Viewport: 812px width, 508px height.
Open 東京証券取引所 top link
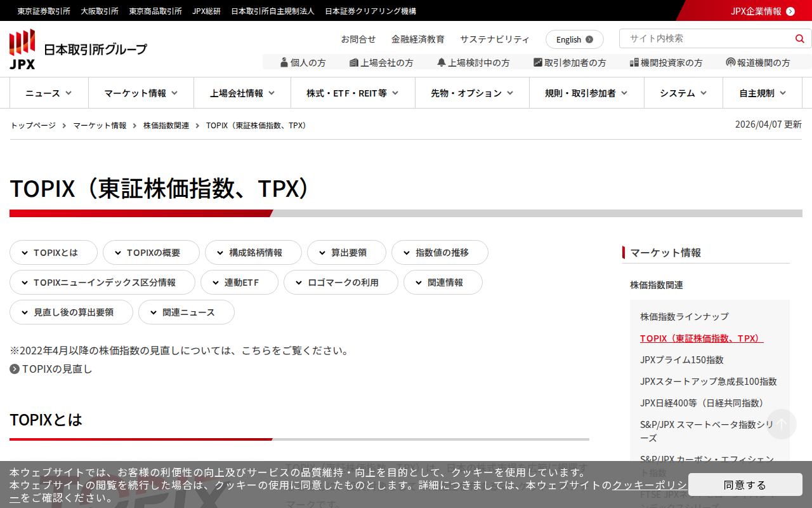pyautogui.click(x=44, y=11)
